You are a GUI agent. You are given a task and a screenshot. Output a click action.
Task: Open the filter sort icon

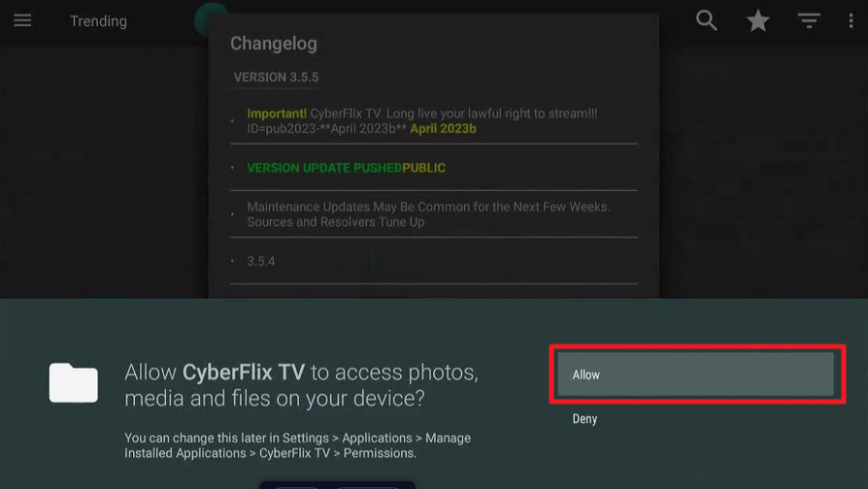pyautogui.click(x=809, y=21)
